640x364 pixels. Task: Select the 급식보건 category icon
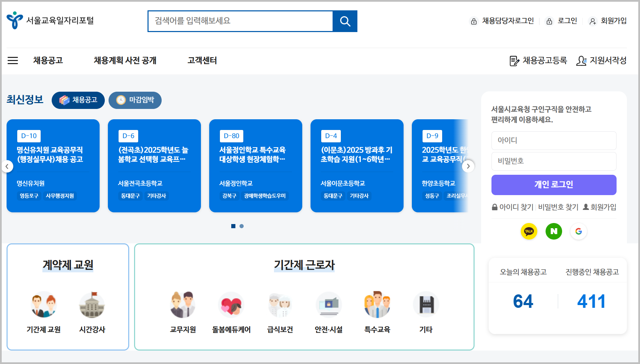tap(280, 305)
